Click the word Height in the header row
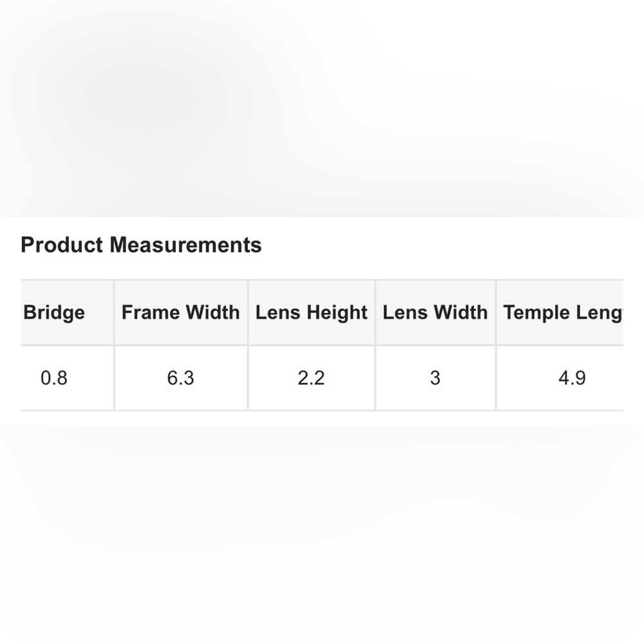The width and height of the screenshot is (644, 644). click(336, 313)
